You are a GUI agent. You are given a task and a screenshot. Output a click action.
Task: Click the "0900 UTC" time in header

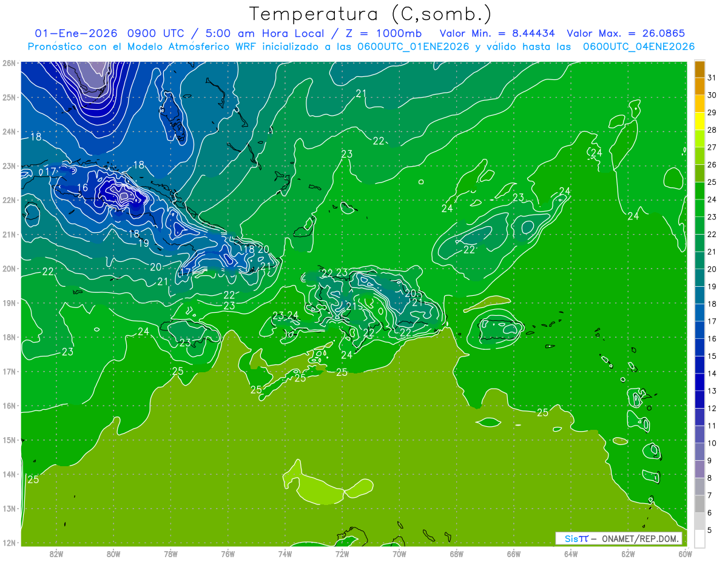[157, 33]
